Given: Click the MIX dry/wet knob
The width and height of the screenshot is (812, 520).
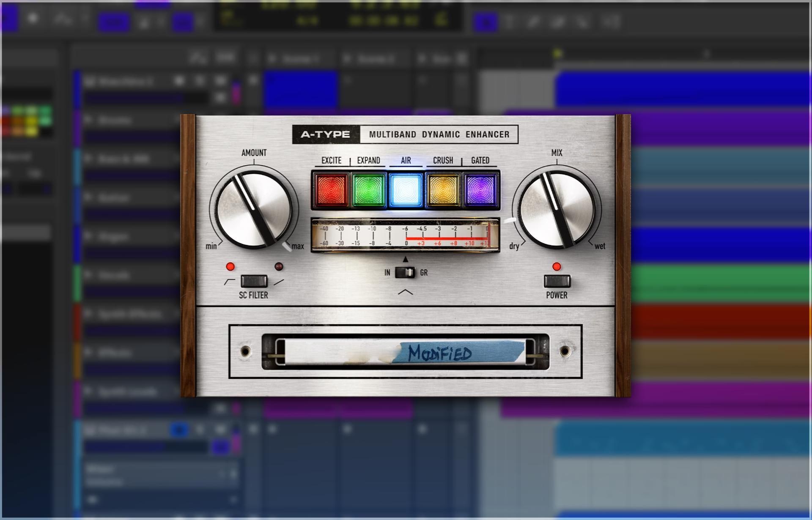Looking at the screenshot, I should 557,210.
